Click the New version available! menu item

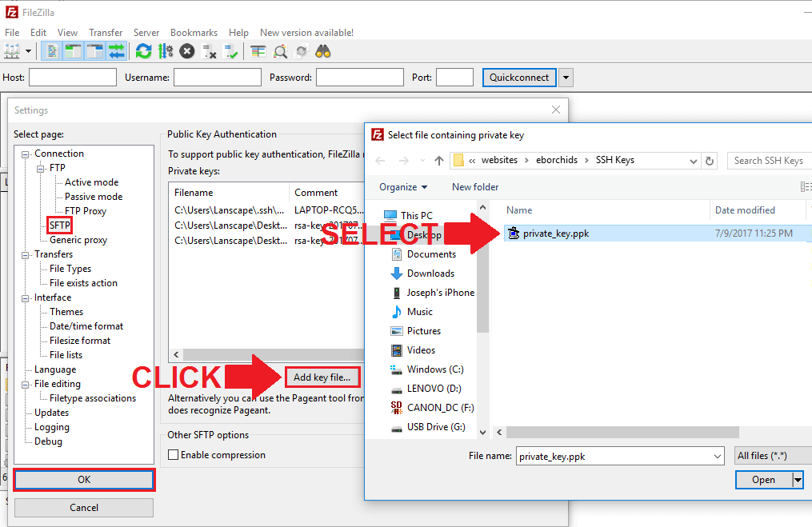pos(306,33)
